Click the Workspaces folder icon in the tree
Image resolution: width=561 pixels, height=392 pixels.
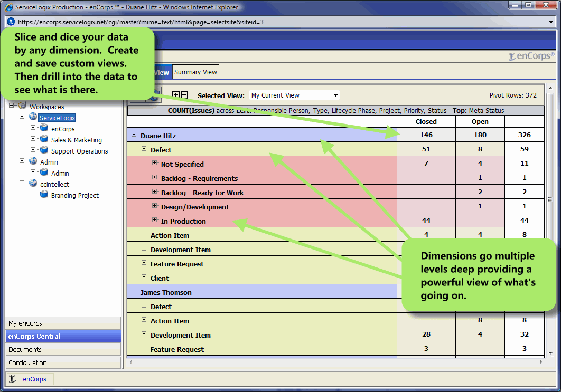coord(22,106)
